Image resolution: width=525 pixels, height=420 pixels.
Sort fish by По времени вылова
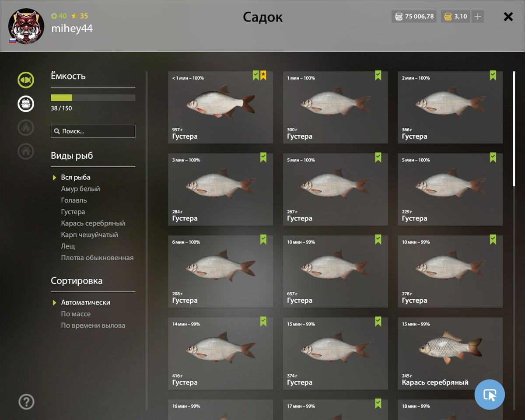93,325
